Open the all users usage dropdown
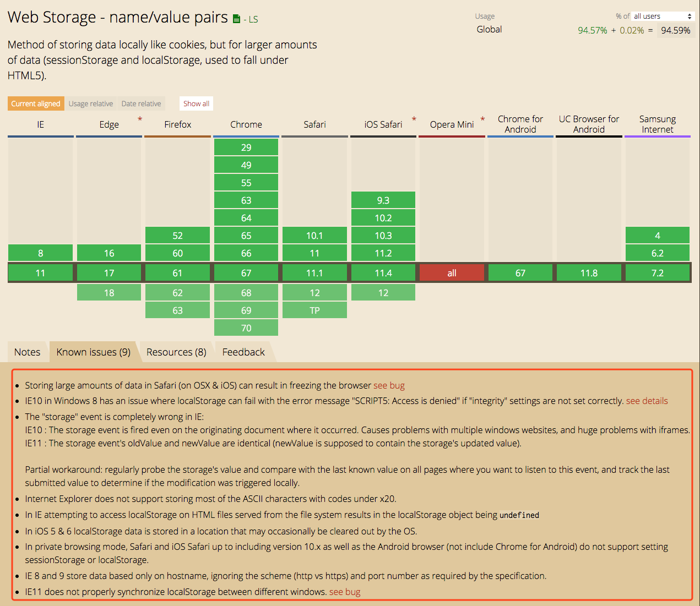Screen dimensions: 700x606 tap(663, 17)
